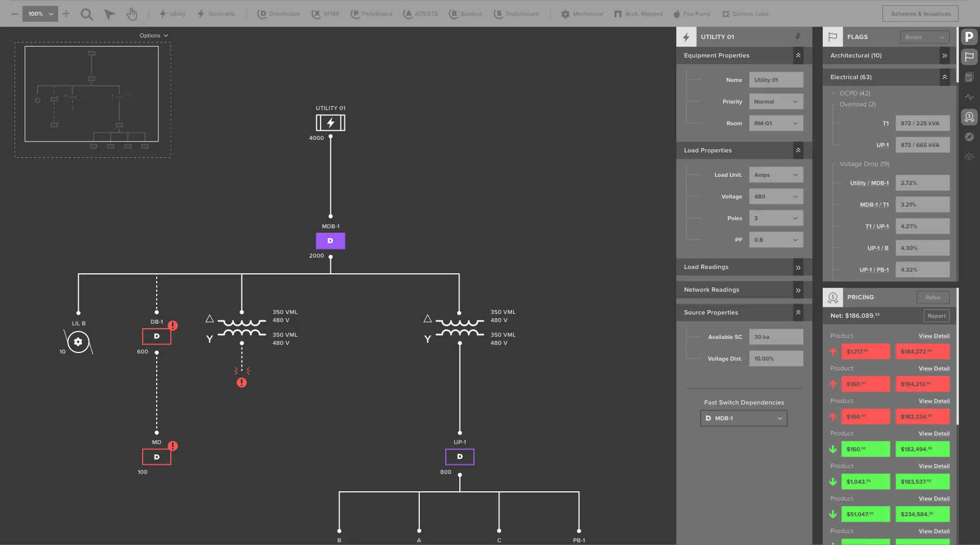Screen dimensions: 980x545
Task: Pick the Panelboard tool
Action: click(371, 14)
